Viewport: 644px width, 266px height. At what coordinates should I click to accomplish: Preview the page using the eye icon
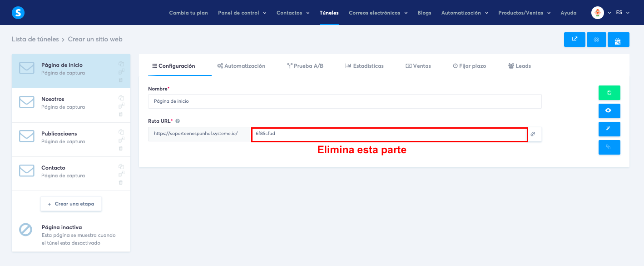(609, 110)
